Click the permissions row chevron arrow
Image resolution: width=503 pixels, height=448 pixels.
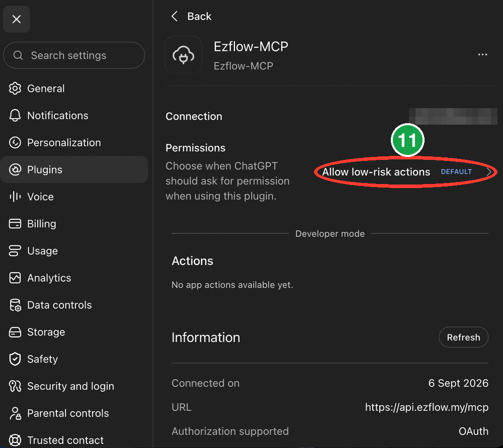point(489,172)
